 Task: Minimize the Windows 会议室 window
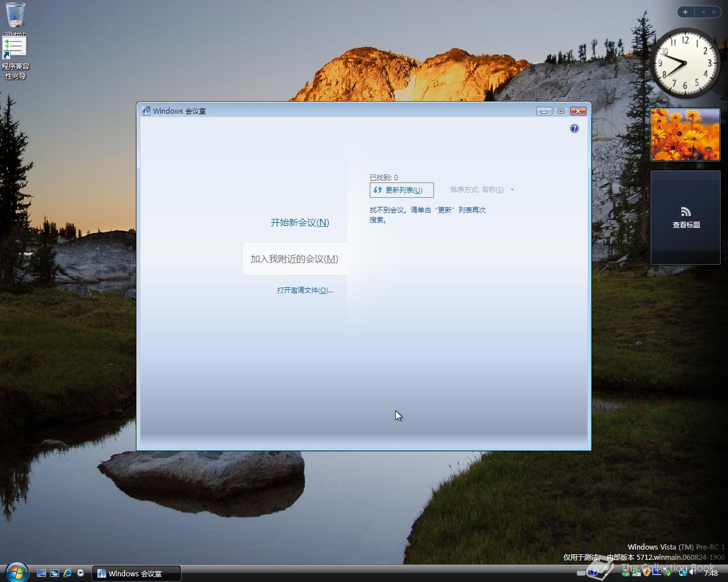(544, 111)
